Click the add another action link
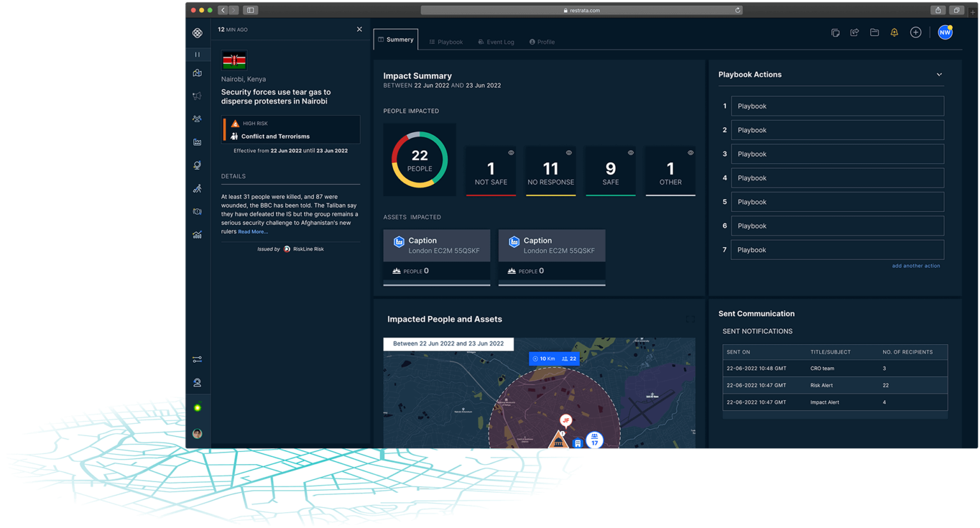The width and height of the screenshot is (980, 528). tap(916, 266)
